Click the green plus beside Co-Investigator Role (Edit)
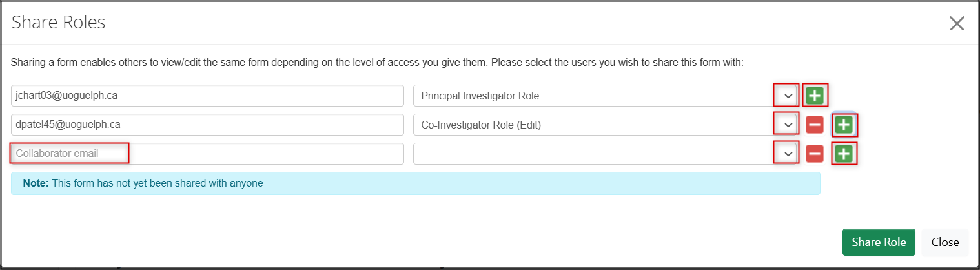The image size is (980, 270). pos(844,125)
